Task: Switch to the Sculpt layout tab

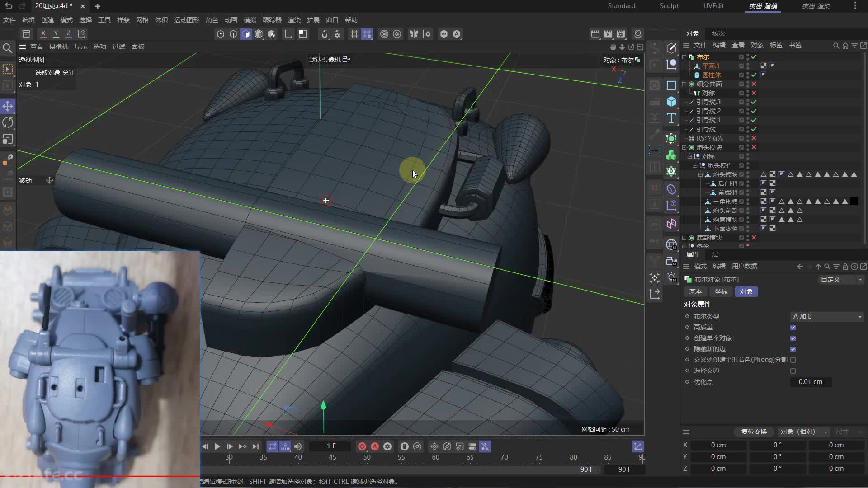Action: 669,6
